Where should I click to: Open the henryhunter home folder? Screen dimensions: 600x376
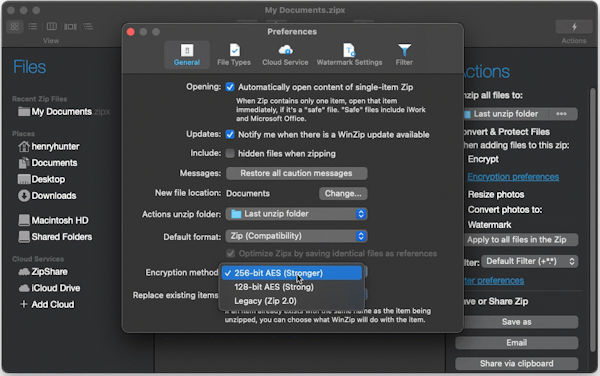(x=49, y=146)
